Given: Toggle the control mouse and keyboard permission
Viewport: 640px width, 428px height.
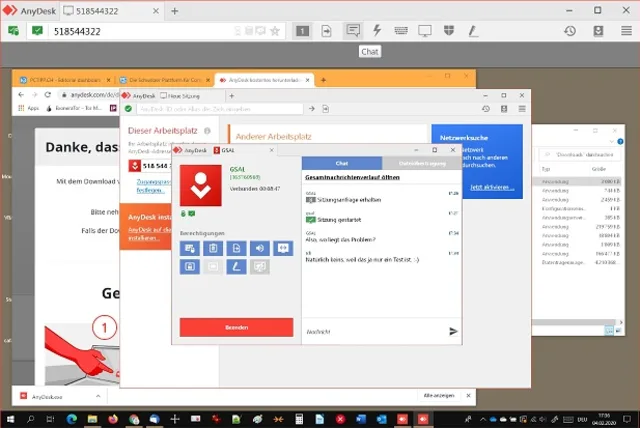Looking at the screenshot, I should pos(190,248).
